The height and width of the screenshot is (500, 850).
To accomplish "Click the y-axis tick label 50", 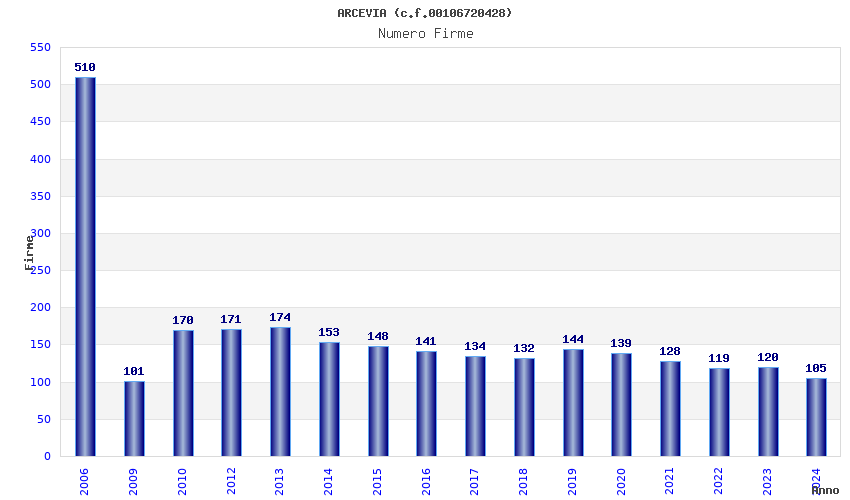I will (x=44, y=419).
